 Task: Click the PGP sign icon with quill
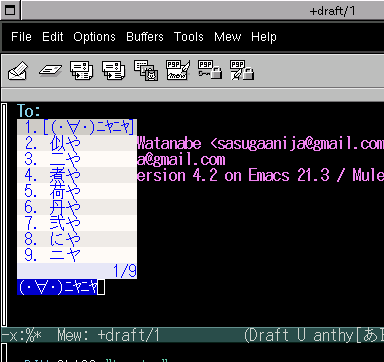pos(178,70)
